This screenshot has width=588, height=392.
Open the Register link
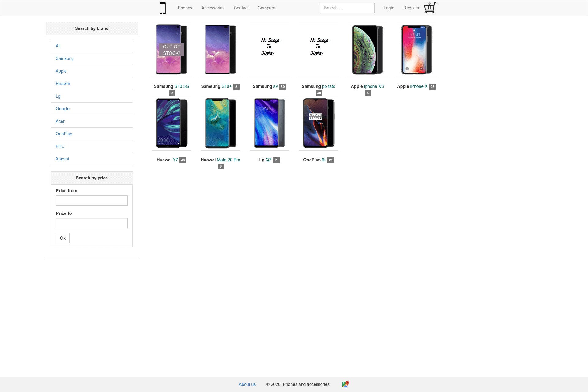411,8
